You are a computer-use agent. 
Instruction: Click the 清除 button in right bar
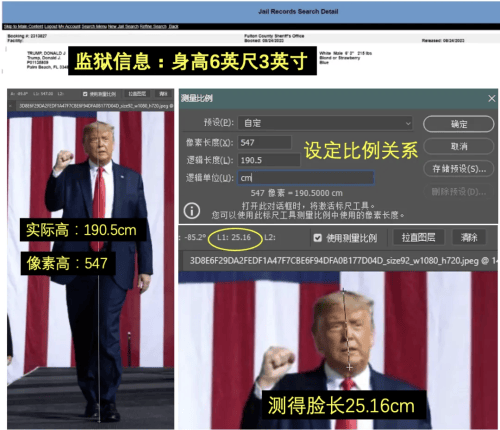469,238
